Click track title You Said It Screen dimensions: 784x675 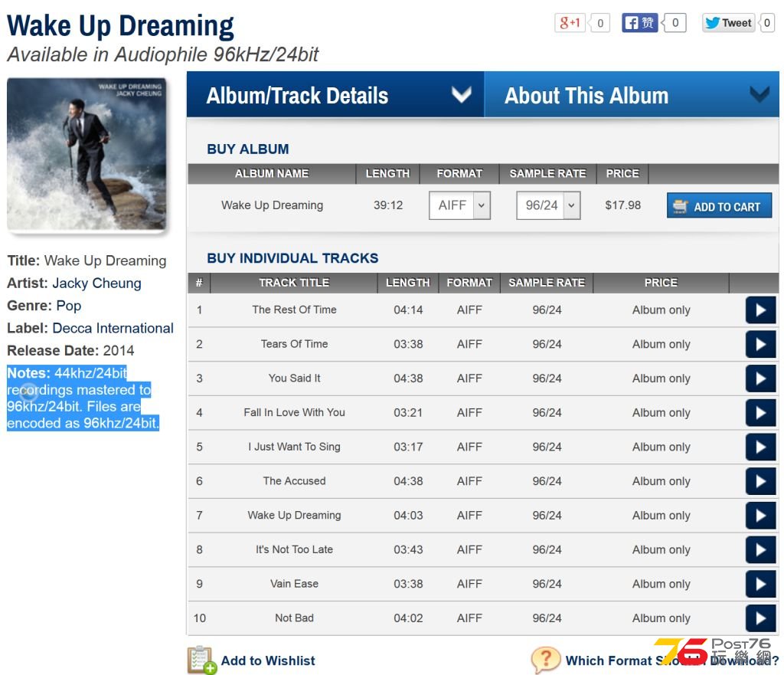coord(294,378)
